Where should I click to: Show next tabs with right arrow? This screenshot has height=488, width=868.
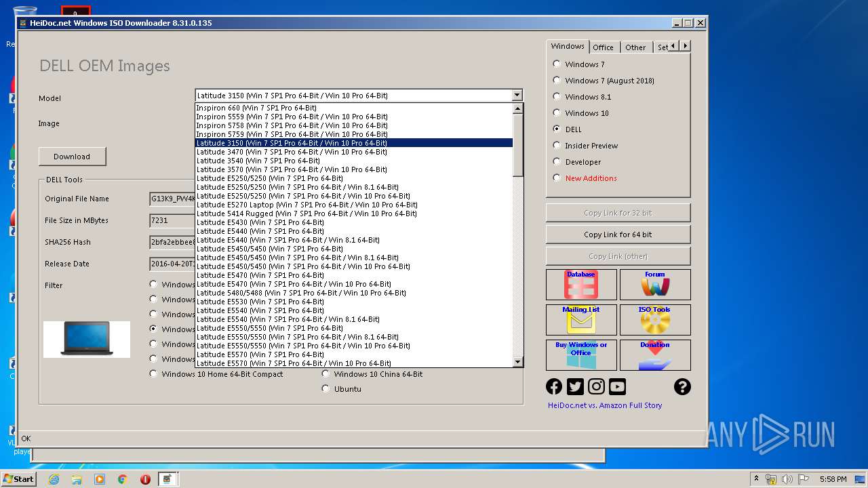686,46
